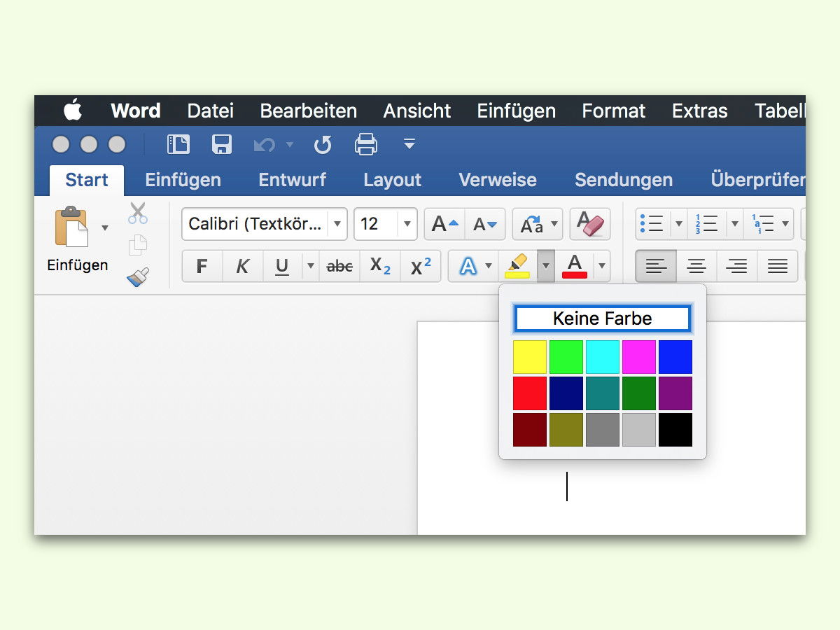The width and height of the screenshot is (840, 630).
Task: Expand the paste options dropdown arrow
Action: (x=105, y=227)
